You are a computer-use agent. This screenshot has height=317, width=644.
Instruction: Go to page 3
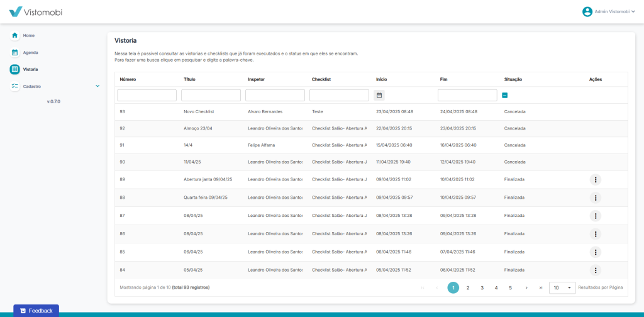(482, 288)
